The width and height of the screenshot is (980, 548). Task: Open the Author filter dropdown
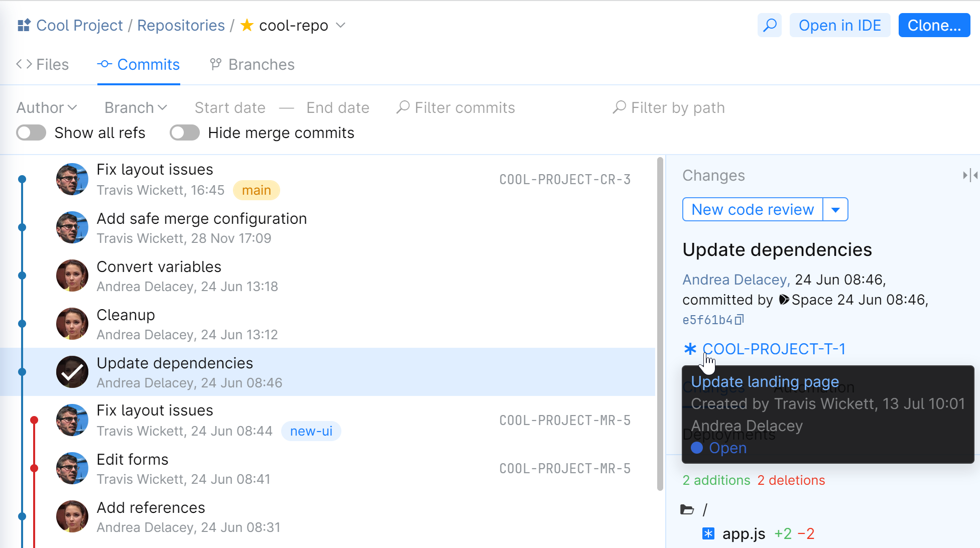47,107
